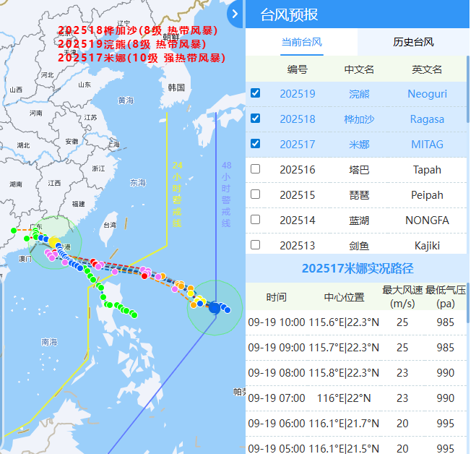Enable typhoon 202516 塔巴 checkbox
Screen dimensions: 476x454
click(x=255, y=168)
